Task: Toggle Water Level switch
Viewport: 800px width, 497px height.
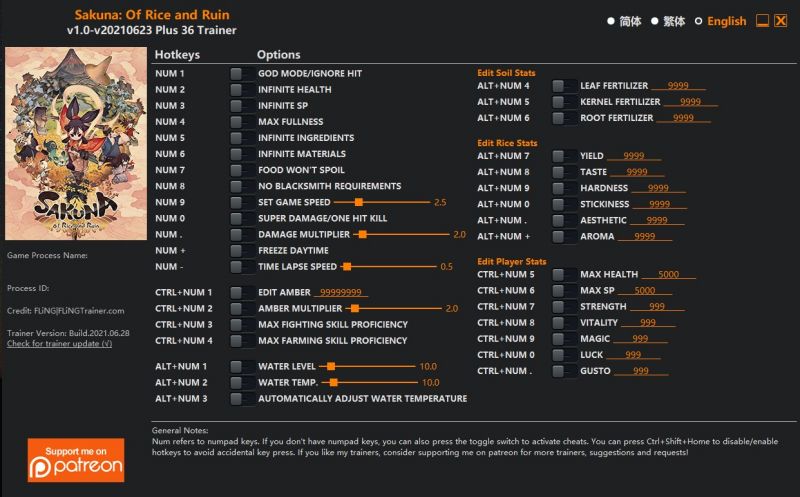Action: coord(242,366)
